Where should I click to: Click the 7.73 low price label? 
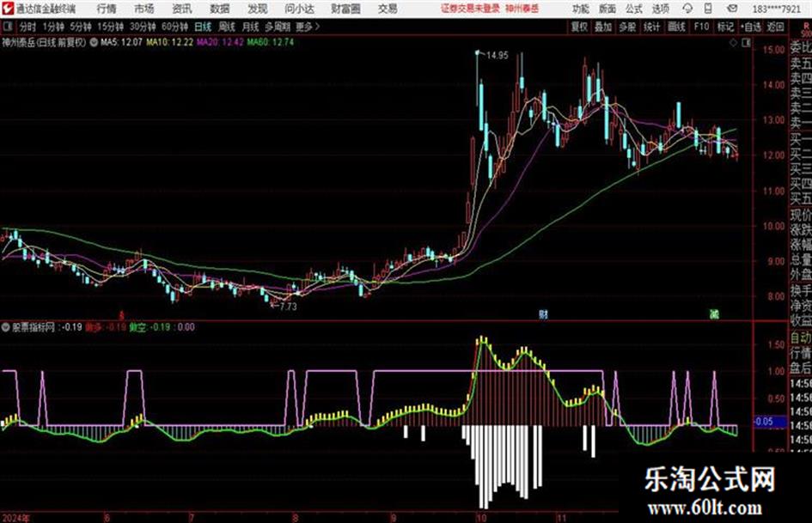click(289, 307)
